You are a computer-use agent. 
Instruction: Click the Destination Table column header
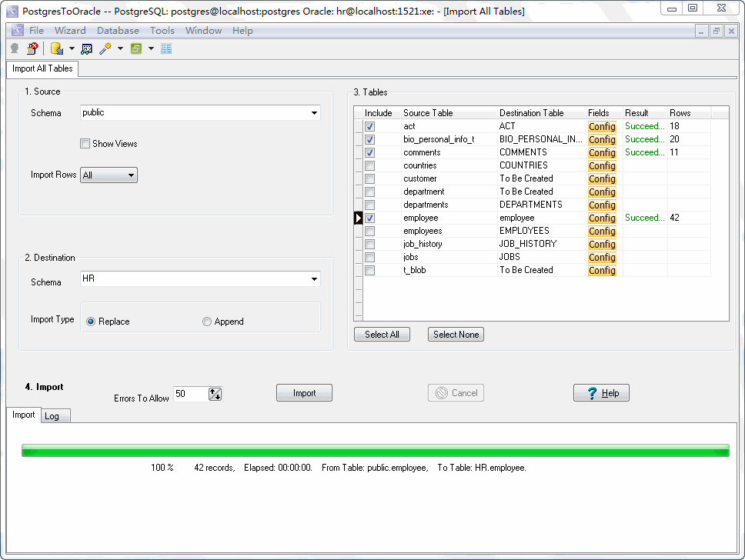coord(542,112)
